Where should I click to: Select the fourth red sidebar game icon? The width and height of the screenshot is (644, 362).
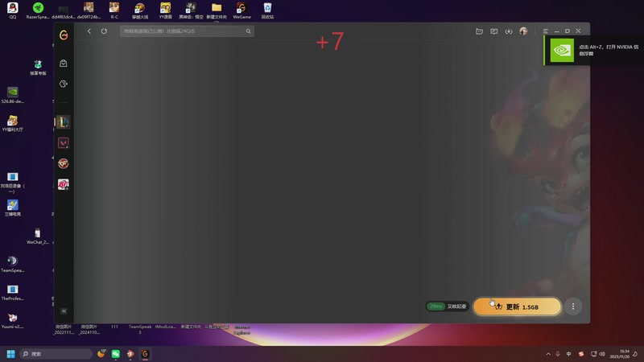(64, 184)
